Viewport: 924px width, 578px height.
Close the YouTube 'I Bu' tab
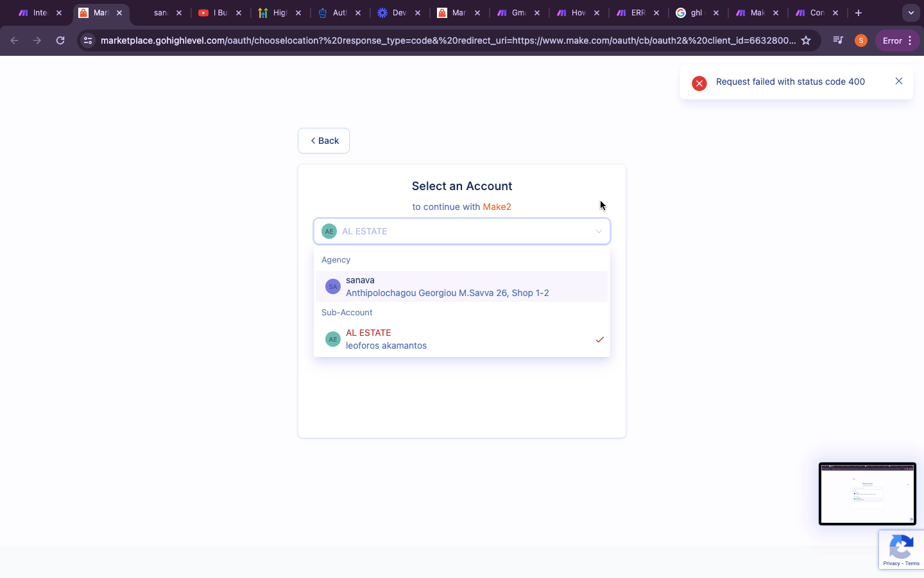(239, 13)
